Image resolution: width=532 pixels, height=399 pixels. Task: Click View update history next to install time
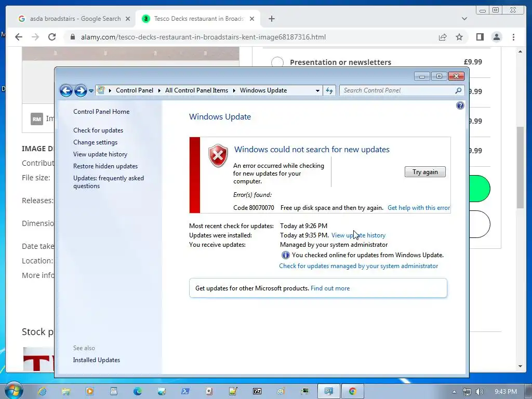coord(358,235)
